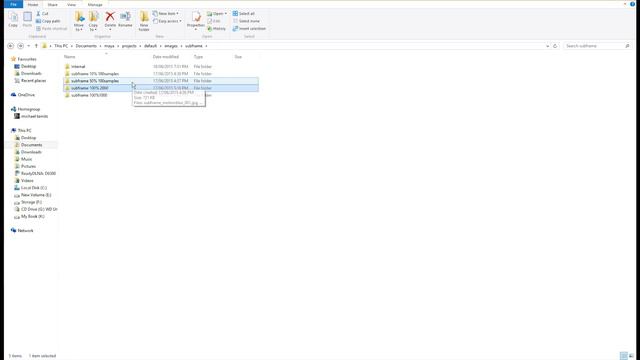This screenshot has width=640, height=360.
Task: Switch to the Home ribbon tab
Action: tap(33, 4)
